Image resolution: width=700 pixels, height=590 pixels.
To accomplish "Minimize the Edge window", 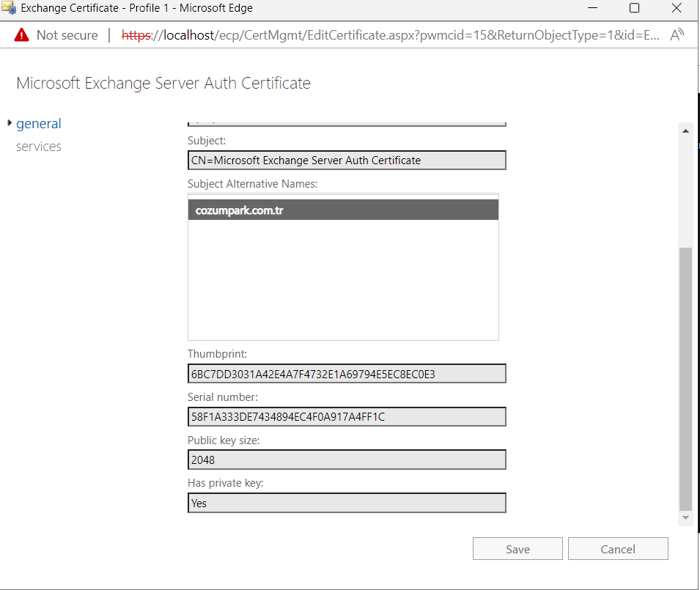I will [x=592, y=8].
